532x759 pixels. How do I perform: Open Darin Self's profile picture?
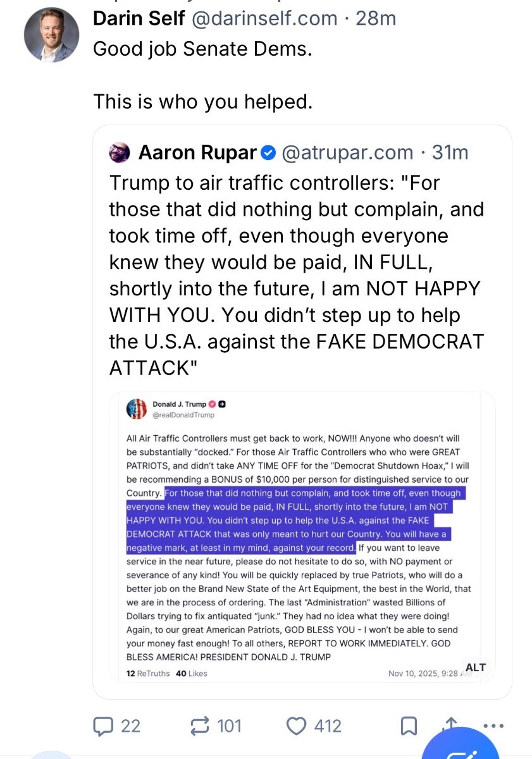point(51,35)
